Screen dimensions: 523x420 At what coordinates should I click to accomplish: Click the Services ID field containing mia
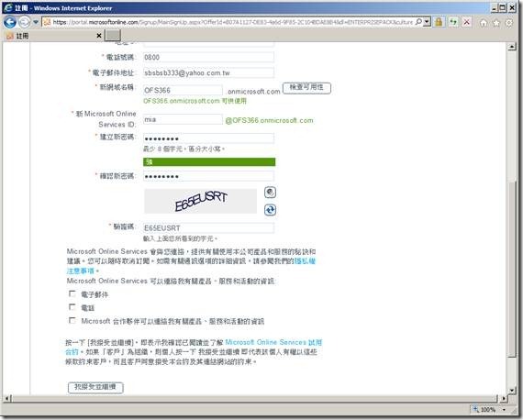pos(183,119)
